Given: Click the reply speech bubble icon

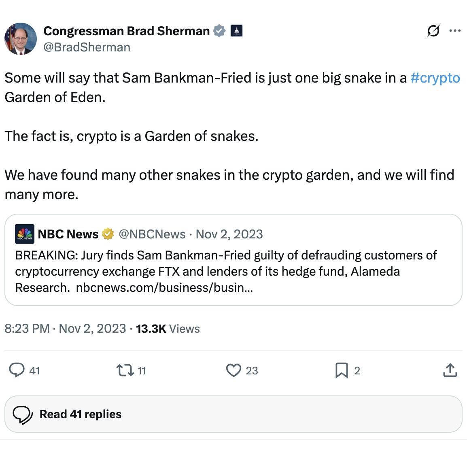Looking at the screenshot, I should (17, 370).
